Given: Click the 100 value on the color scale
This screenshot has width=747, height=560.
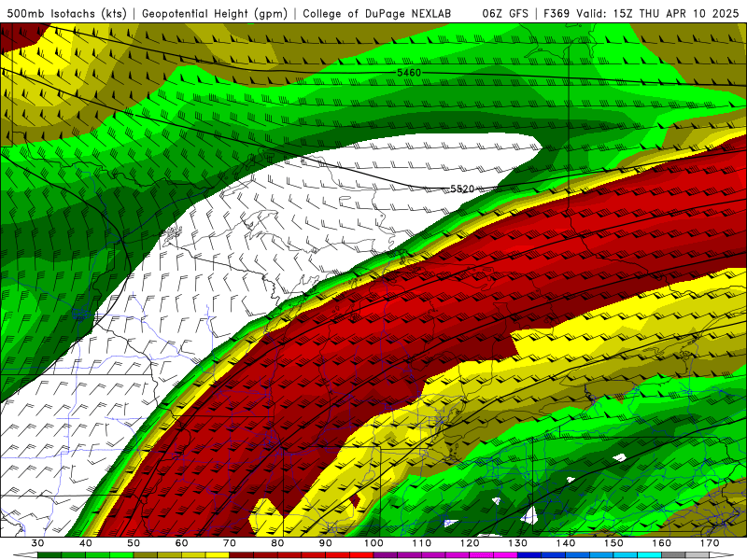Looking at the screenshot, I should (373, 543).
